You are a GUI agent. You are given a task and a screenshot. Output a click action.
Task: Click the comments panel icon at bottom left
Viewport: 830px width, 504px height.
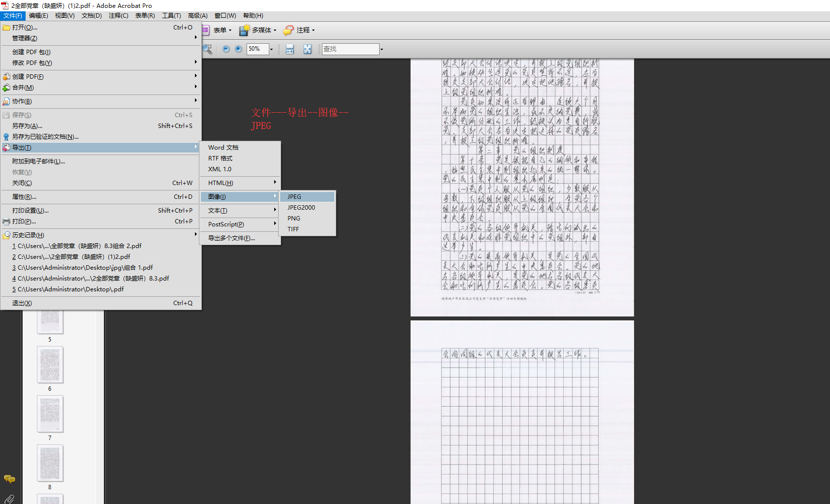tap(9, 479)
